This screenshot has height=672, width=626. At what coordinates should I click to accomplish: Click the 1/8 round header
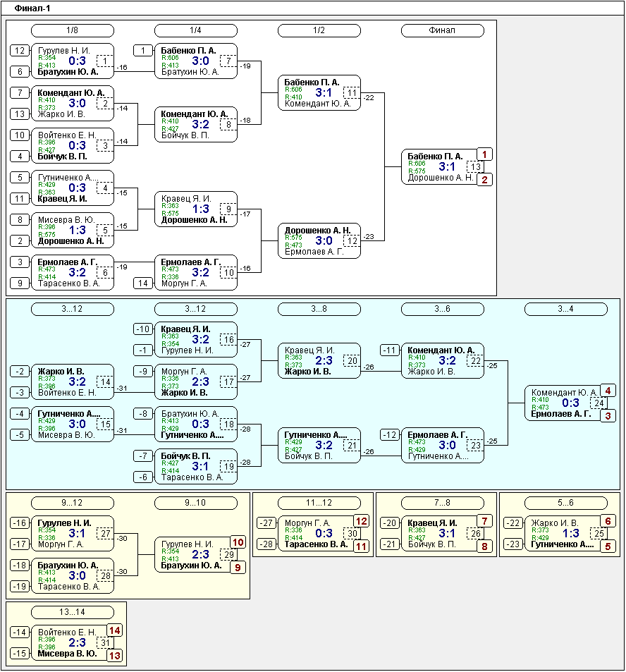pyautogui.click(x=73, y=30)
